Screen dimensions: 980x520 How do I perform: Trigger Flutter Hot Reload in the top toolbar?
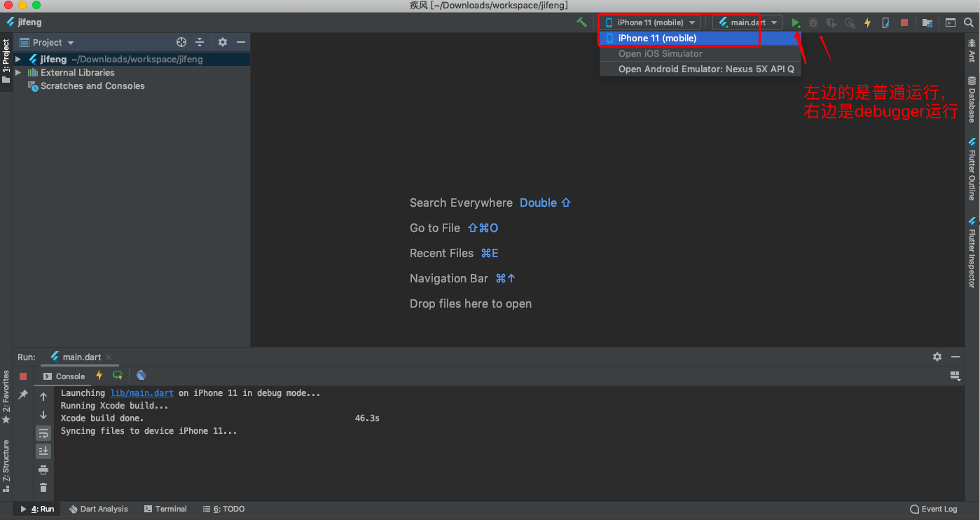coord(867,22)
